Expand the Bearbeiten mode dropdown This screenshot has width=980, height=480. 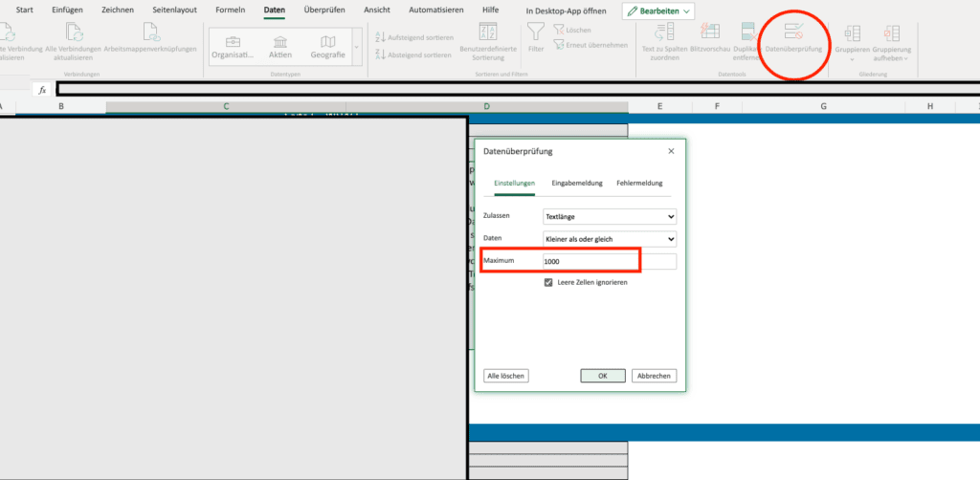click(x=658, y=11)
